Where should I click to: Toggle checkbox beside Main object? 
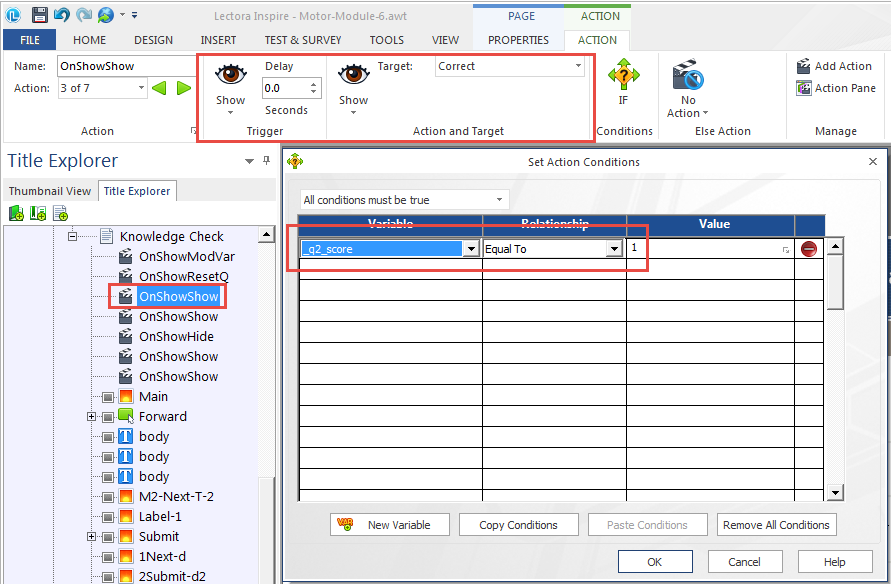click(108, 397)
